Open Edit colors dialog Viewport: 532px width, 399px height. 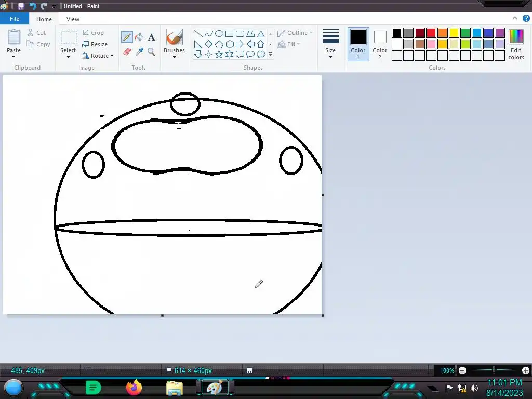(x=516, y=45)
